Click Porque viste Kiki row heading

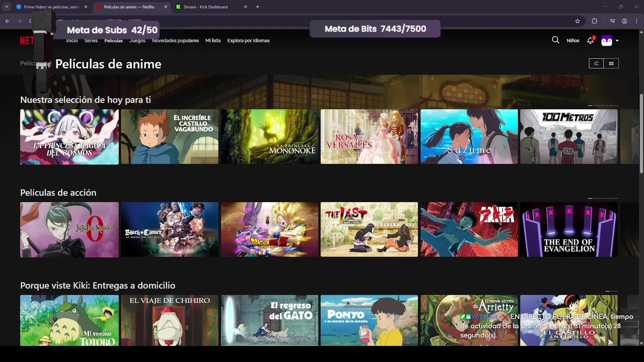(x=98, y=286)
